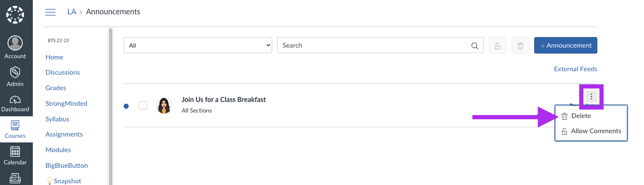Click the course navigation scrollbar
644x185 pixels.
(111, 105)
